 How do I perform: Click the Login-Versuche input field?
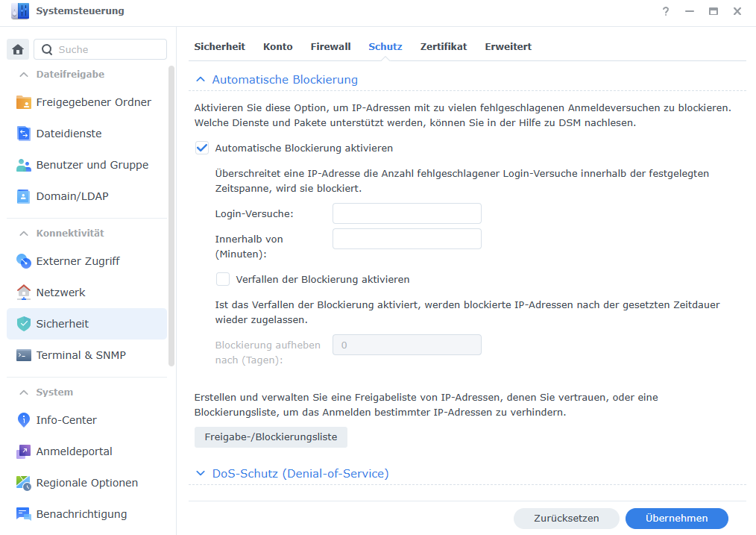coord(406,214)
